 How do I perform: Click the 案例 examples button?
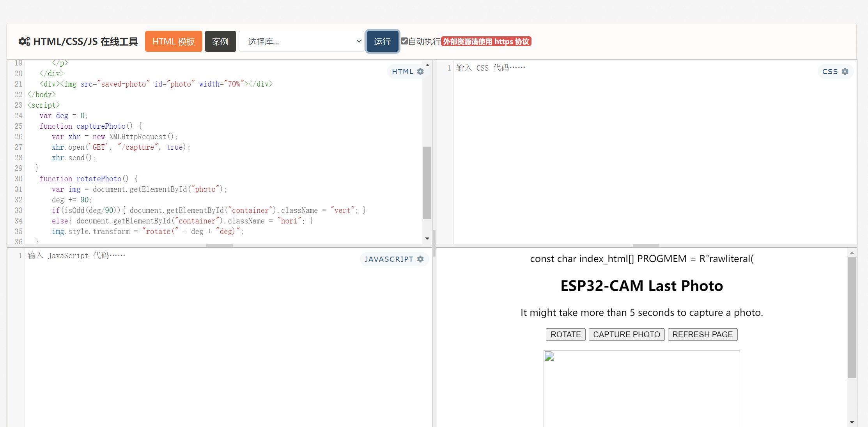point(220,41)
